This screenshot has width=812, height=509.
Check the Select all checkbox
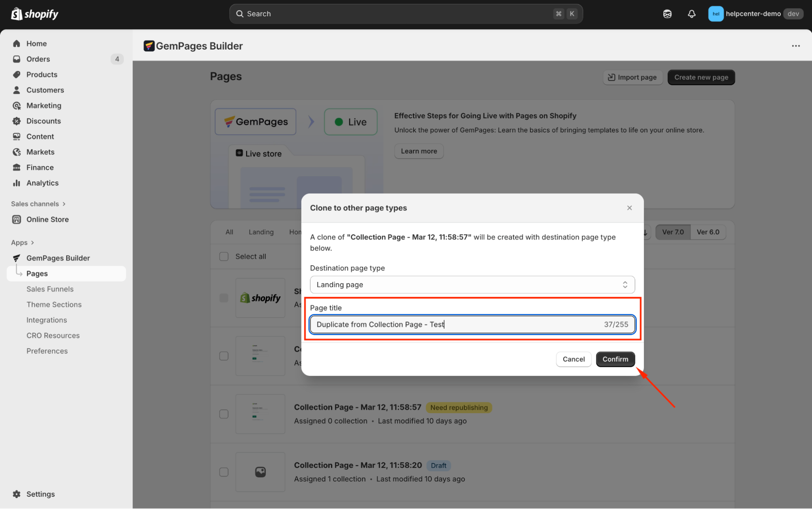tap(224, 256)
